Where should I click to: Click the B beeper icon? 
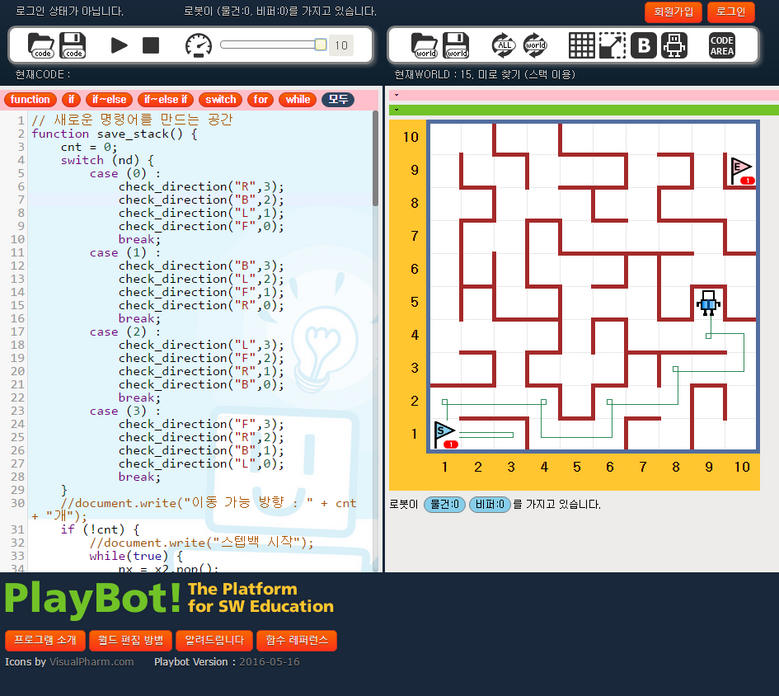644,45
